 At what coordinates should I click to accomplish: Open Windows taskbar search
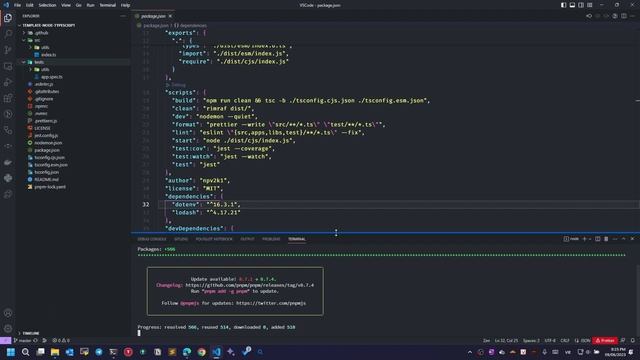(25, 352)
